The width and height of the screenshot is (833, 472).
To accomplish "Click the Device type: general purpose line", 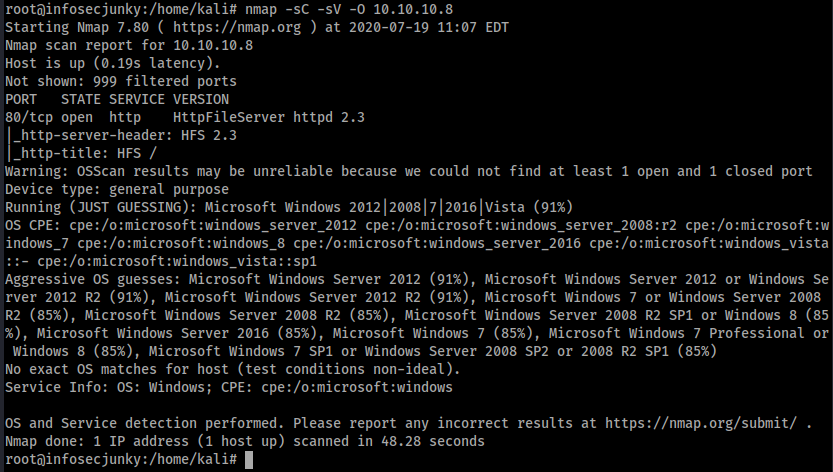I will tap(117, 190).
